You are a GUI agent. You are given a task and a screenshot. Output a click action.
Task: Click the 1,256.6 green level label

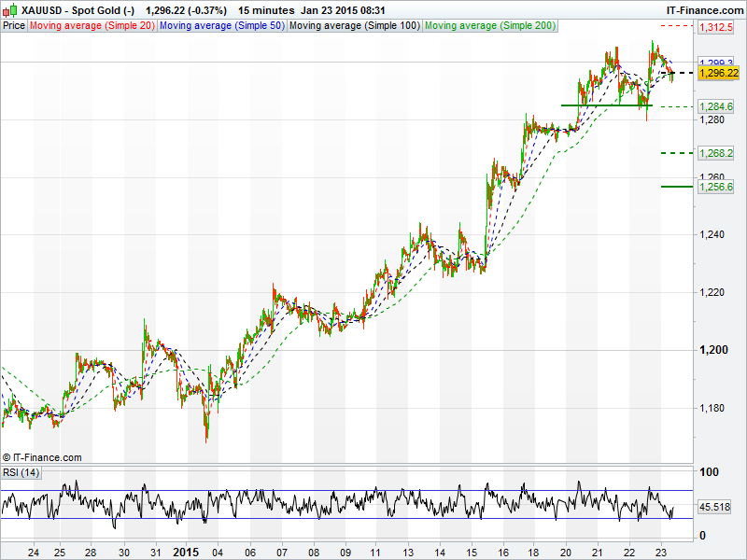(715, 187)
